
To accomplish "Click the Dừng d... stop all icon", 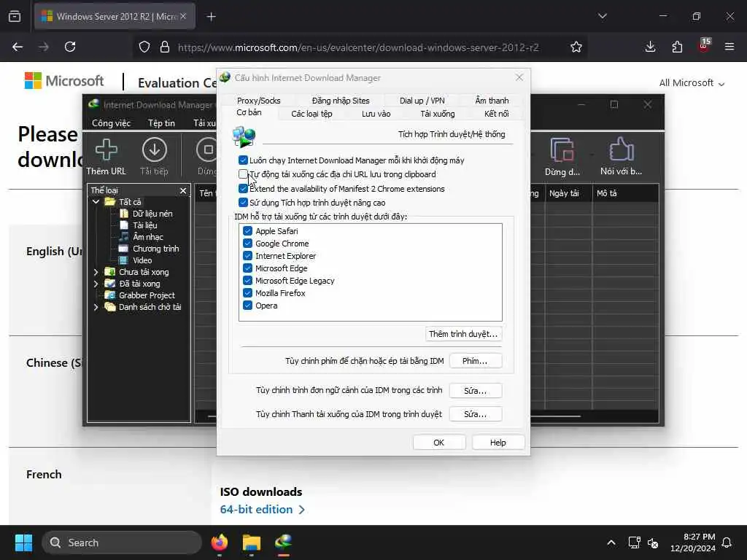I will [562, 150].
